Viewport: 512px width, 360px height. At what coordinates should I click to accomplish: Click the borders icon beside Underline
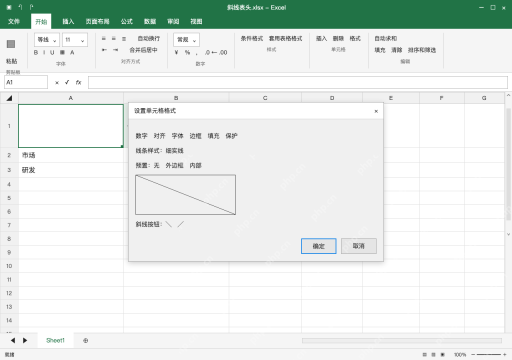click(62, 52)
